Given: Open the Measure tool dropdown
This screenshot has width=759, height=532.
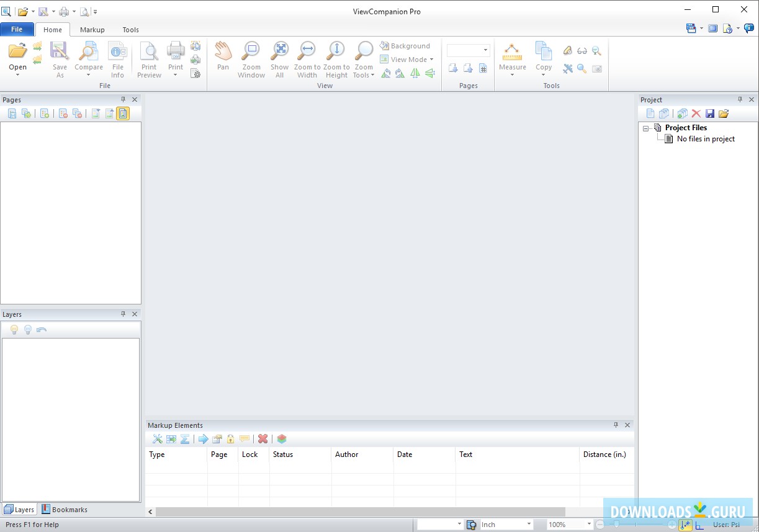Looking at the screenshot, I should click(x=513, y=75).
